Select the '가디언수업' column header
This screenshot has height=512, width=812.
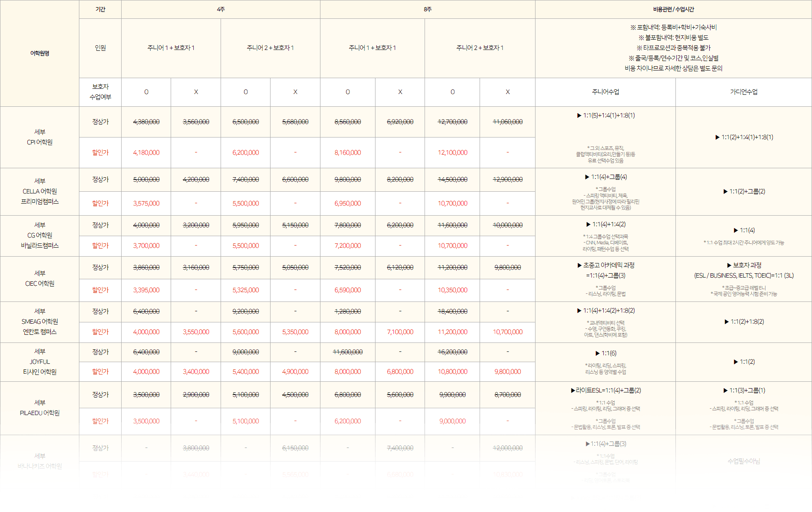[744, 92]
